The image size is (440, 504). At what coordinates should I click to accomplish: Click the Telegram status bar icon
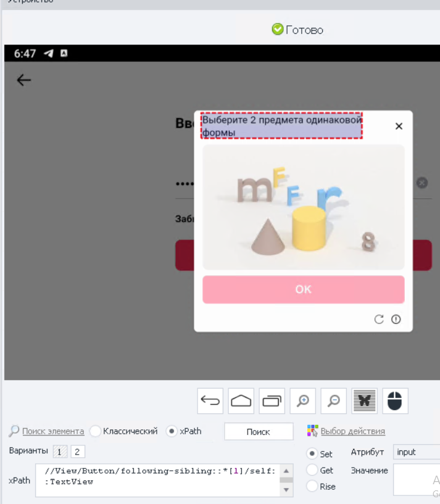click(49, 53)
